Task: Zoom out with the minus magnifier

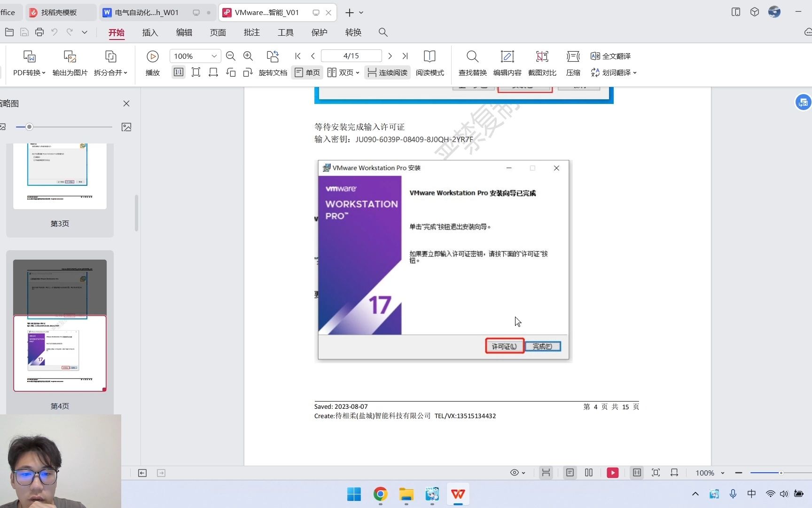Action: pos(230,56)
